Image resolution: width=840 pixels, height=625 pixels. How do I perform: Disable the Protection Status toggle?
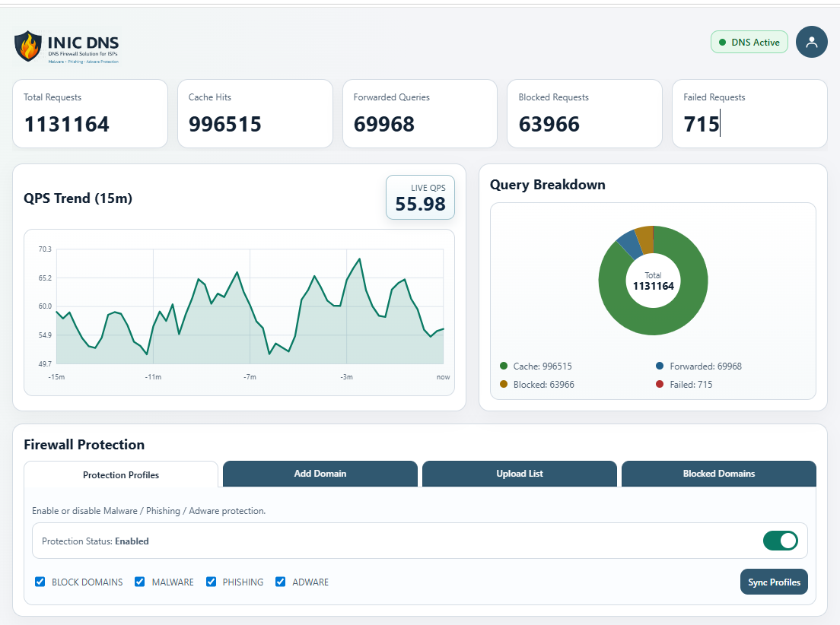(781, 541)
